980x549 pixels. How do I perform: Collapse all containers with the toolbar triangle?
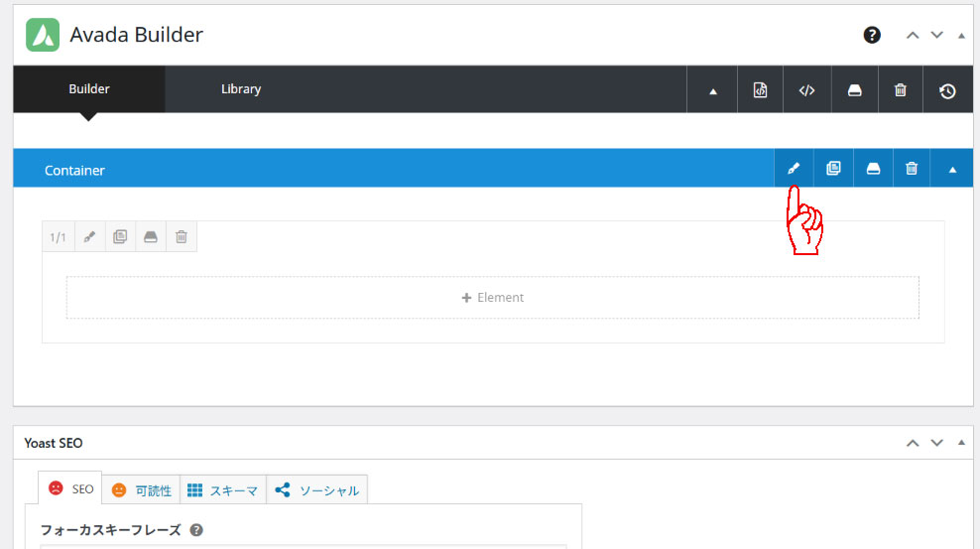[x=712, y=91]
